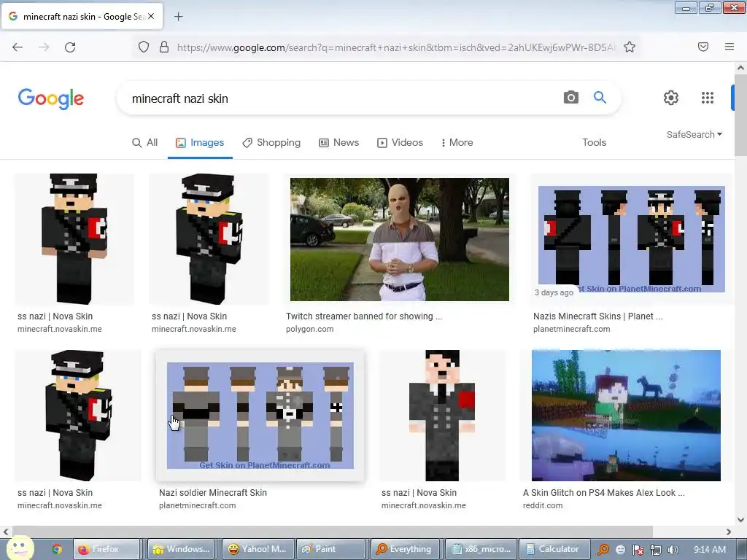747x560 pixels.
Task: Click the Google logo
Action: pos(51,98)
